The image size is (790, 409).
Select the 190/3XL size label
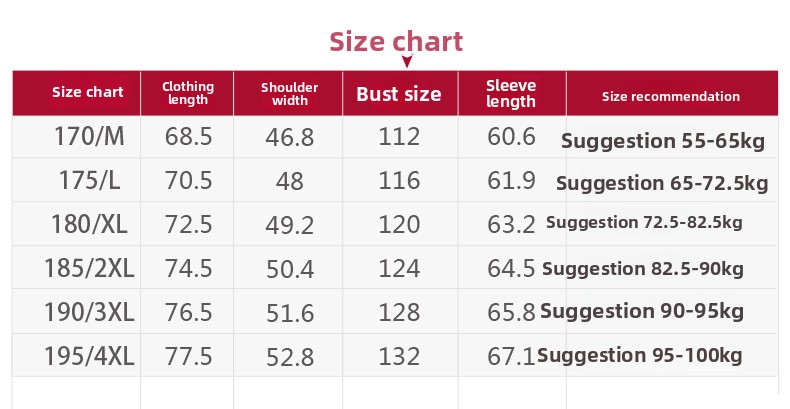tap(89, 312)
